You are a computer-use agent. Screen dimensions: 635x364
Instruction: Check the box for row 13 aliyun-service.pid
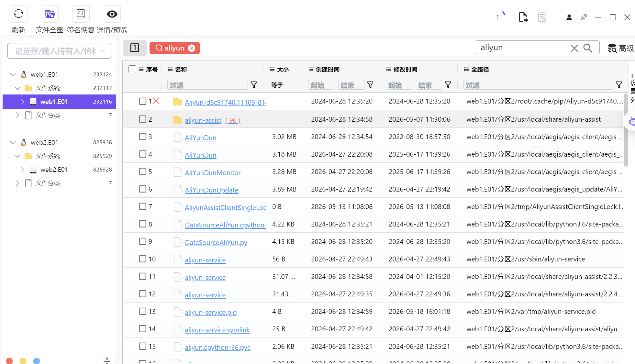coord(143,311)
